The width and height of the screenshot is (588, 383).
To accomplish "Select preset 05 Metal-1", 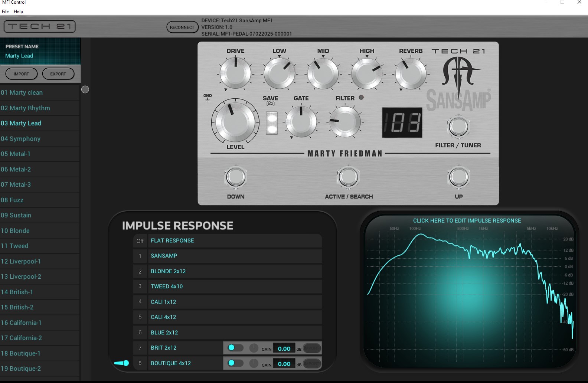I will (x=40, y=154).
